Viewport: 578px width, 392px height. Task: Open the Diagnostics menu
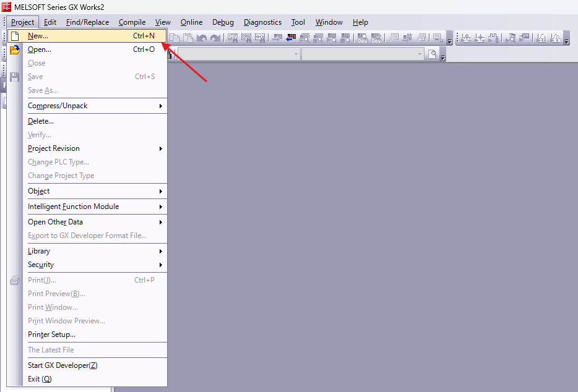(x=262, y=22)
